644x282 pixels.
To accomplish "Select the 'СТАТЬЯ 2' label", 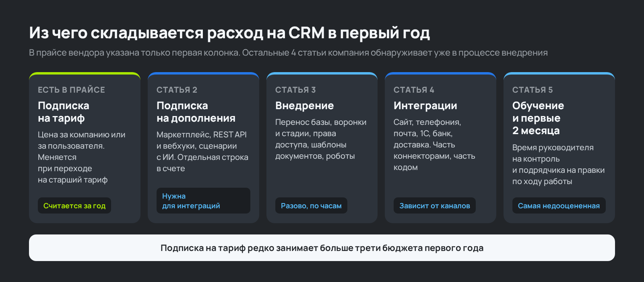I will pos(177,90).
